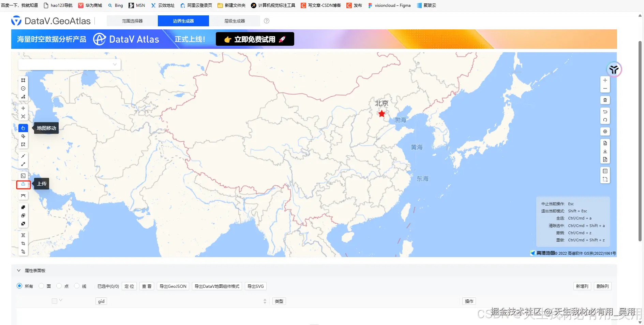Image resolution: width=644 pixels, height=325 pixels.
Task: Select the 所有 radio button
Action: pyautogui.click(x=19, y=286)
